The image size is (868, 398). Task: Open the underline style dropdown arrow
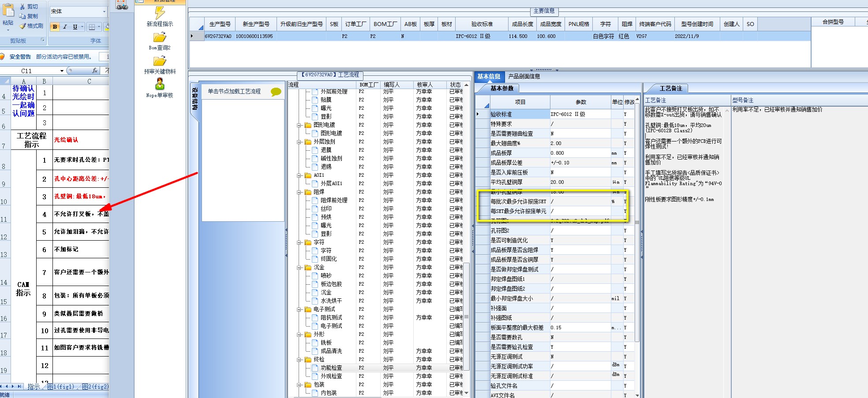[82, 27]
